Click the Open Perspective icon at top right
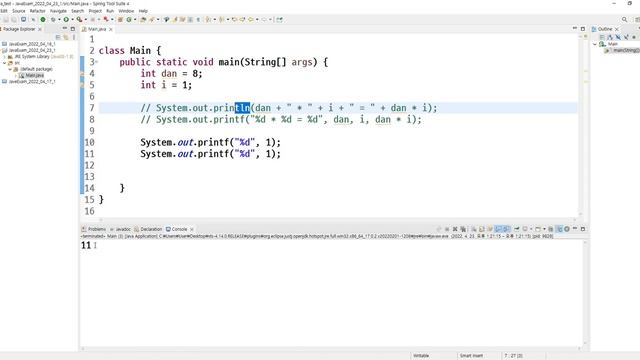This screenshot has width=640, height=360. 637,20
